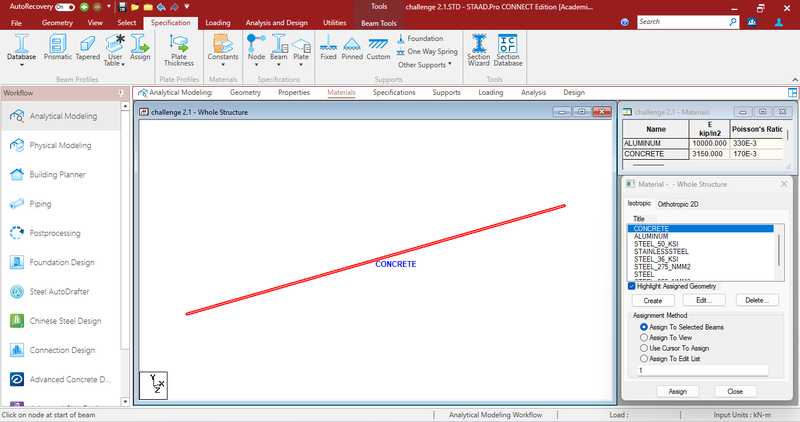This screenshot has height=422, width=800.
Task: Open the Analysis and Design ribbon tab
Action: [277, 23]
